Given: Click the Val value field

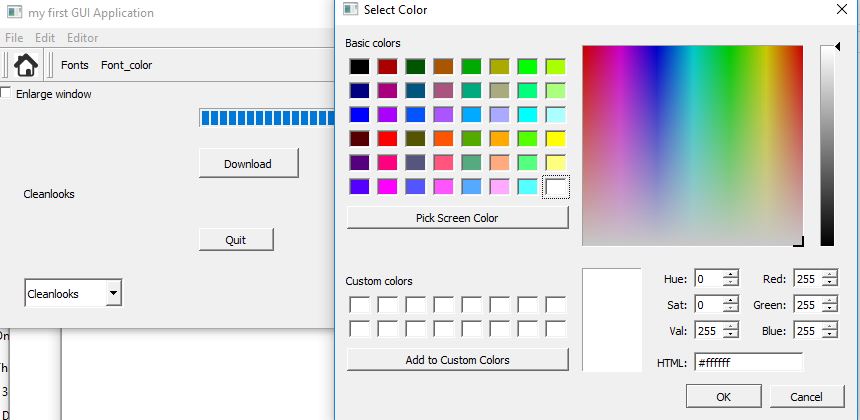Looking at the screenshot, I should tap(709, 331).
